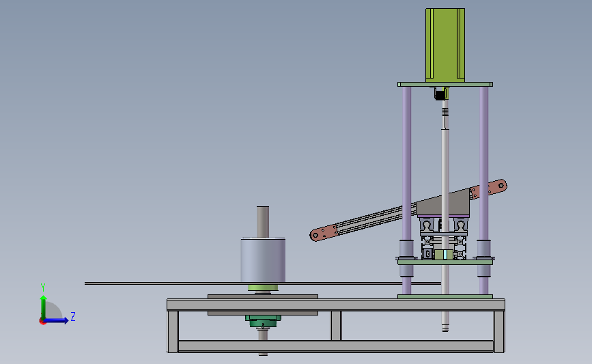
Task: Pick the frame's top horizontal beam
Action: tap(336, 305)
